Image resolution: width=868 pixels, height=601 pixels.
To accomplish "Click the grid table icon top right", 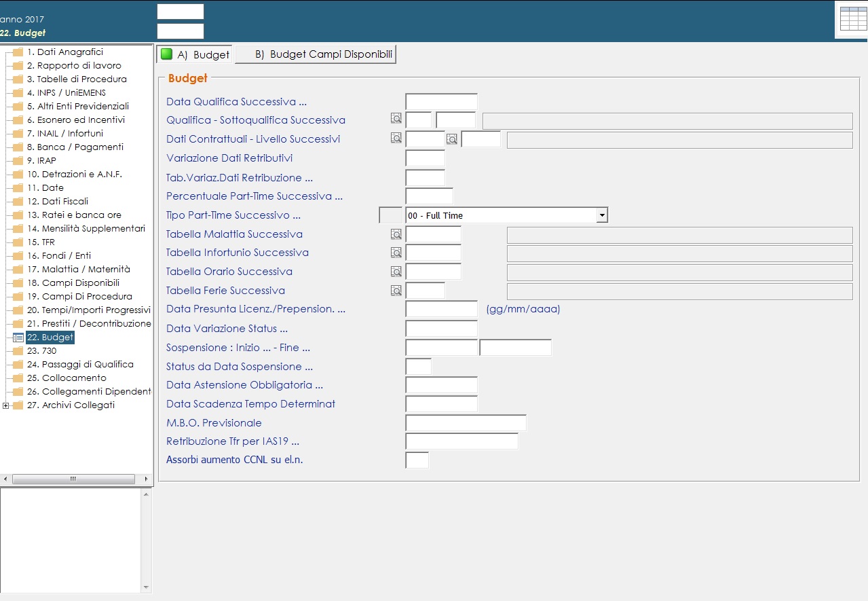I will (852, 20).
